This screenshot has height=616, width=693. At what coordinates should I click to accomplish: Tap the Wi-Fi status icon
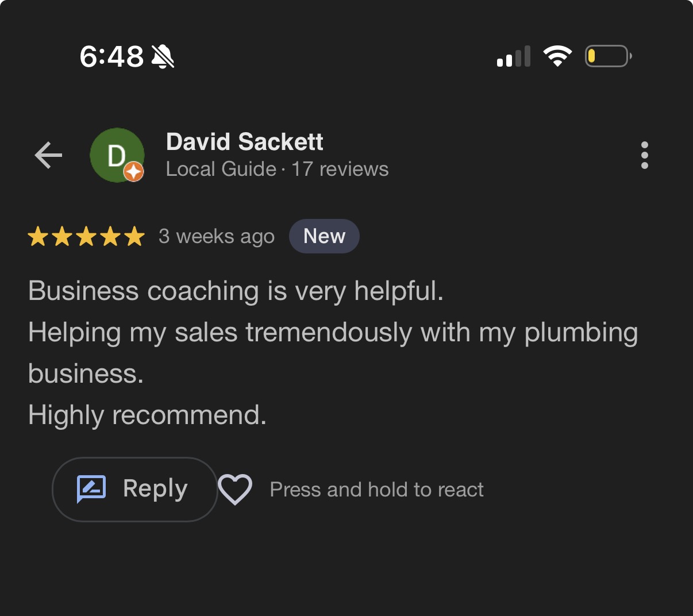pos(557,56)
